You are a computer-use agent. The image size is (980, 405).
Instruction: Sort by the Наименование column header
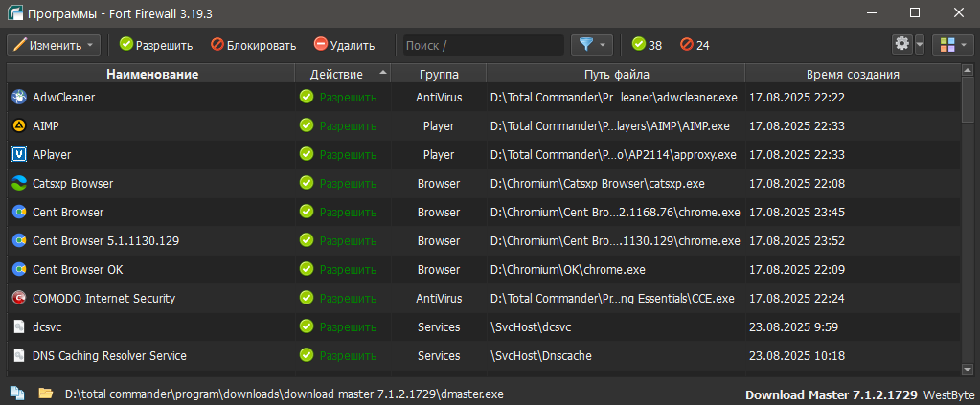click(x=152, y=75)
